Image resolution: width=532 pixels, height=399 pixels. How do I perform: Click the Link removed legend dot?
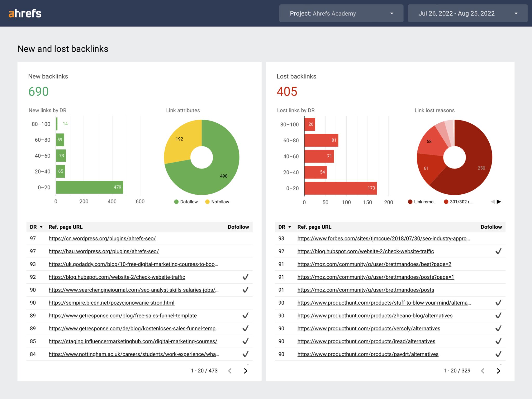[x=410, y=202]
